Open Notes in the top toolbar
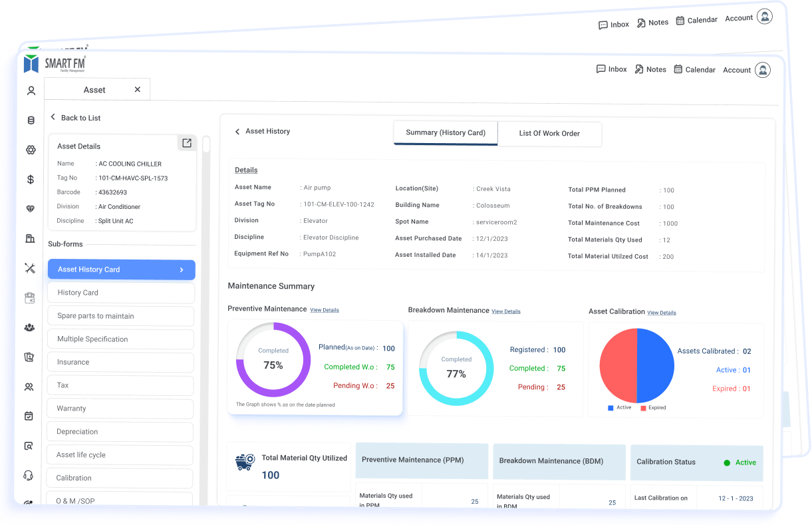The image size is (812, 525). 650,69
